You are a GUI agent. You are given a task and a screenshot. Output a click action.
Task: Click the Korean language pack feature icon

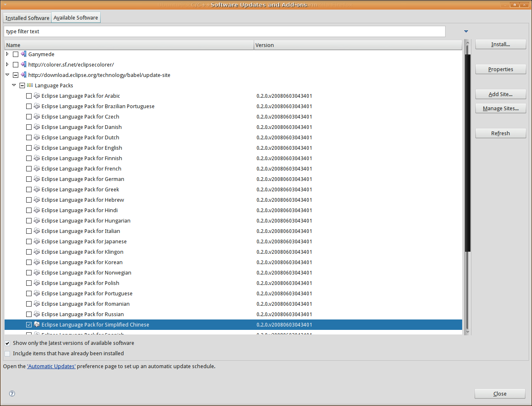coord(37,262)
